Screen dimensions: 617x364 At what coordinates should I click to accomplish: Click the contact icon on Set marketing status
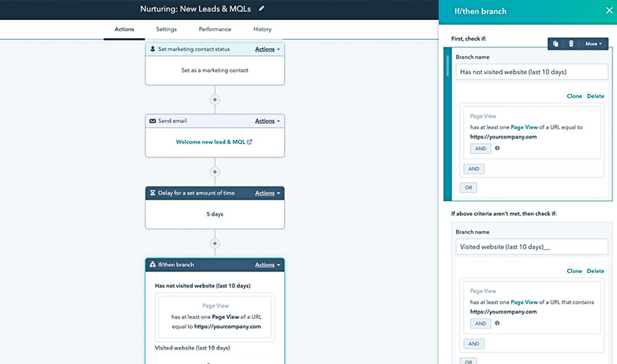[x=152, y=49]
